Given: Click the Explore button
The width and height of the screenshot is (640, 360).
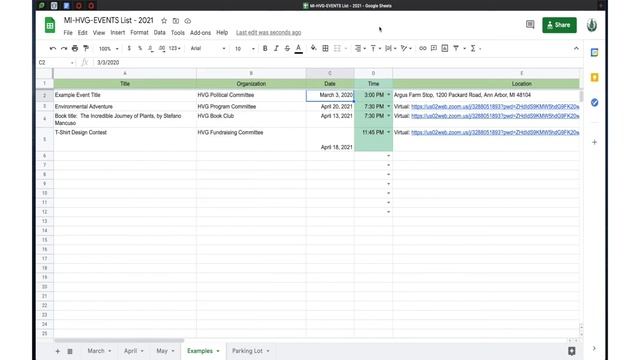Looking at the screenshot, I should (571, 351).
